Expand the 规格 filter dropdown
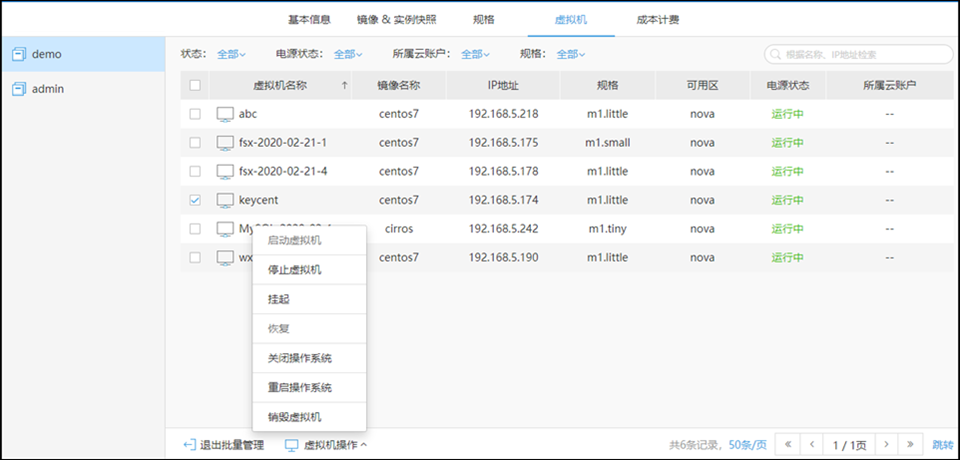Screen dimensions: 960x460 pyautogui.click(x=570, y=54)
